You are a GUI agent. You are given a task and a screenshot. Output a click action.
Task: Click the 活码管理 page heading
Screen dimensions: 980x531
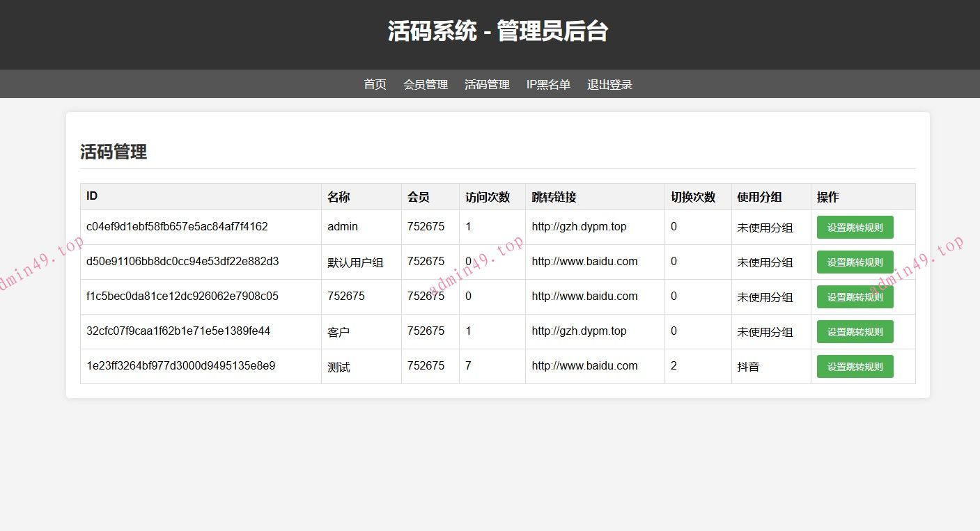[x=114, y=152]
